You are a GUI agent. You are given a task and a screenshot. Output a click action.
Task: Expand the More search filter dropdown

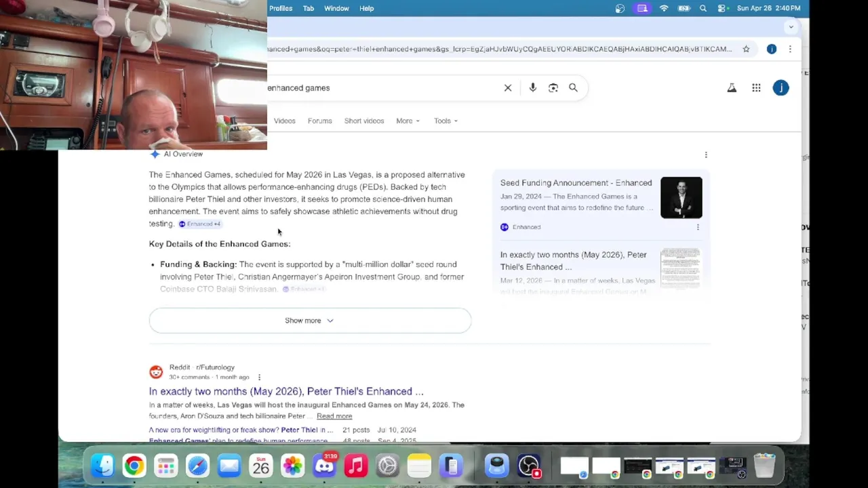point(408,121)
